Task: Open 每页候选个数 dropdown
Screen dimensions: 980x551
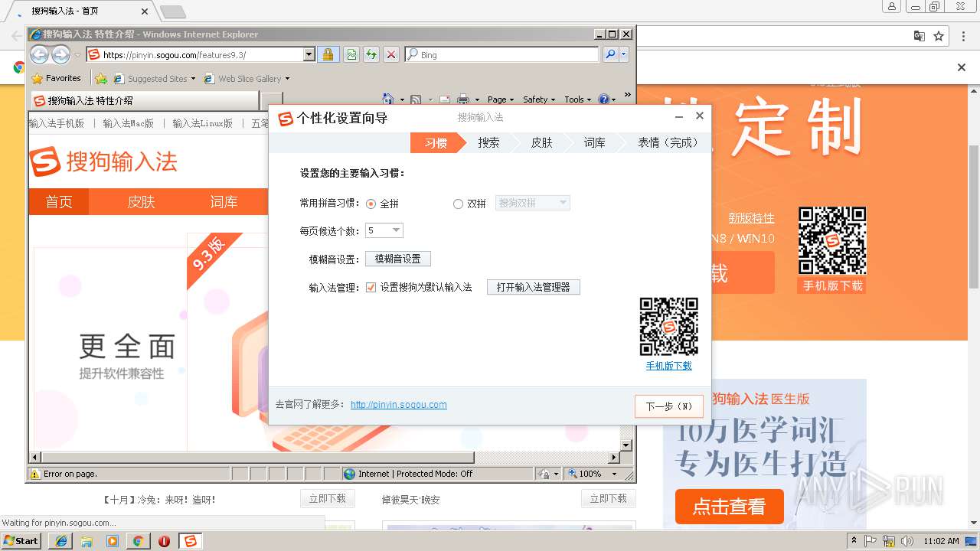Action: [384, 230]
